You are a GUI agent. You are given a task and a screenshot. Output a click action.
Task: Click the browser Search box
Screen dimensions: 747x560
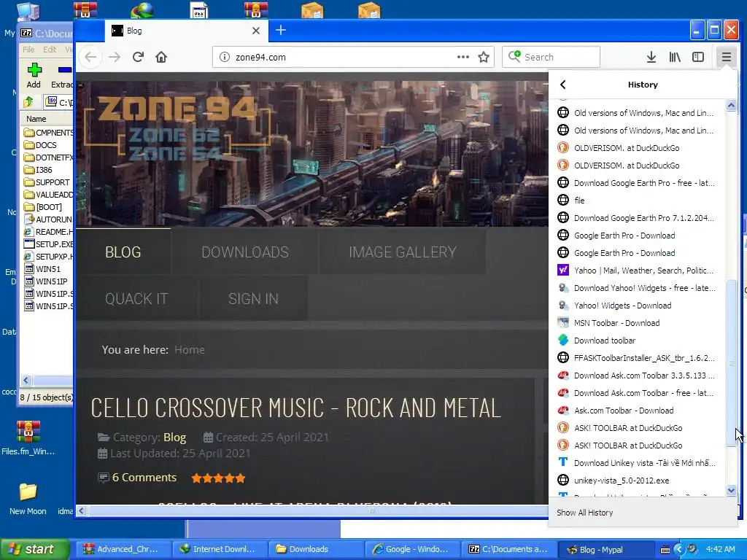point(551,57)
